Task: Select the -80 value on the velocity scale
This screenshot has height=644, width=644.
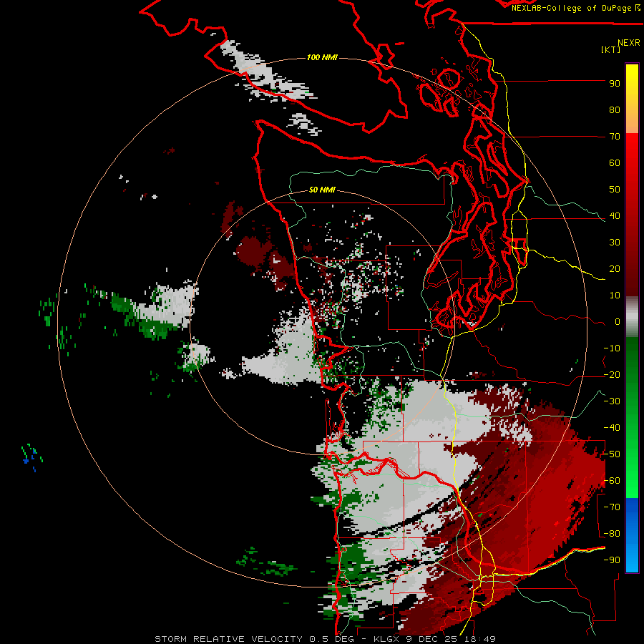Action: coord(612,534)
